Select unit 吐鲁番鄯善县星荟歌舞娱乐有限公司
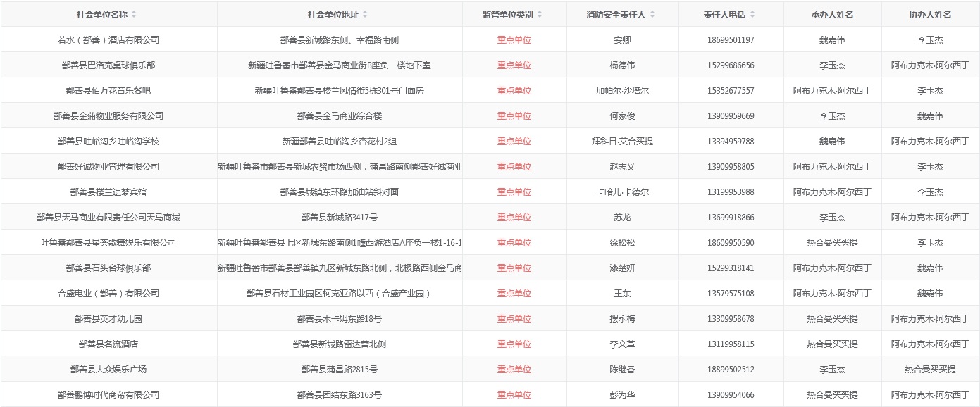Screen dimensions: 980x407 coord(108,243)
